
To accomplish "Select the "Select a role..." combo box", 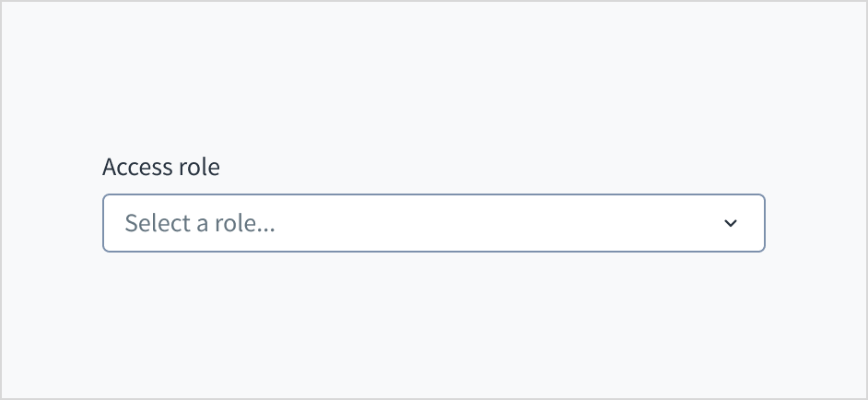I will coord(433,223).
